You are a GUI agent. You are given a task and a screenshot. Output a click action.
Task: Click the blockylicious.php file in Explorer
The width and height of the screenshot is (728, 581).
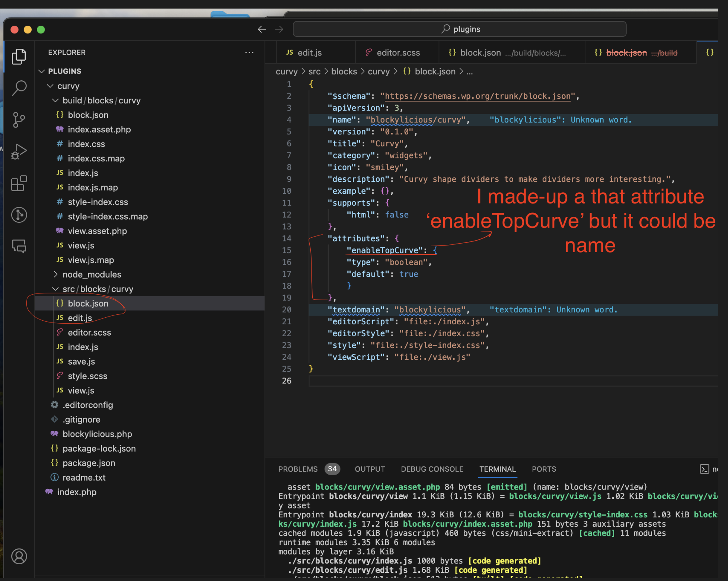point(97,433)
